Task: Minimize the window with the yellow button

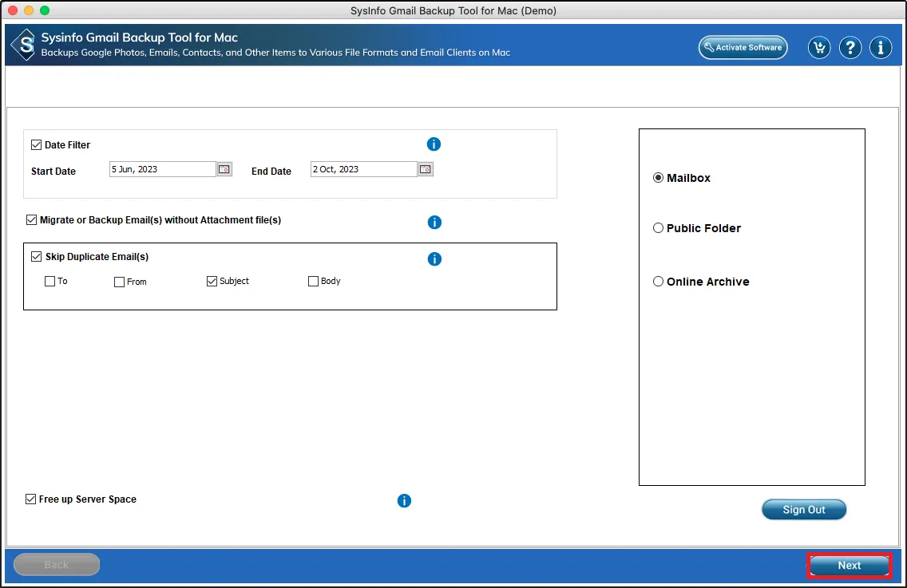Action: click(29, 10)
